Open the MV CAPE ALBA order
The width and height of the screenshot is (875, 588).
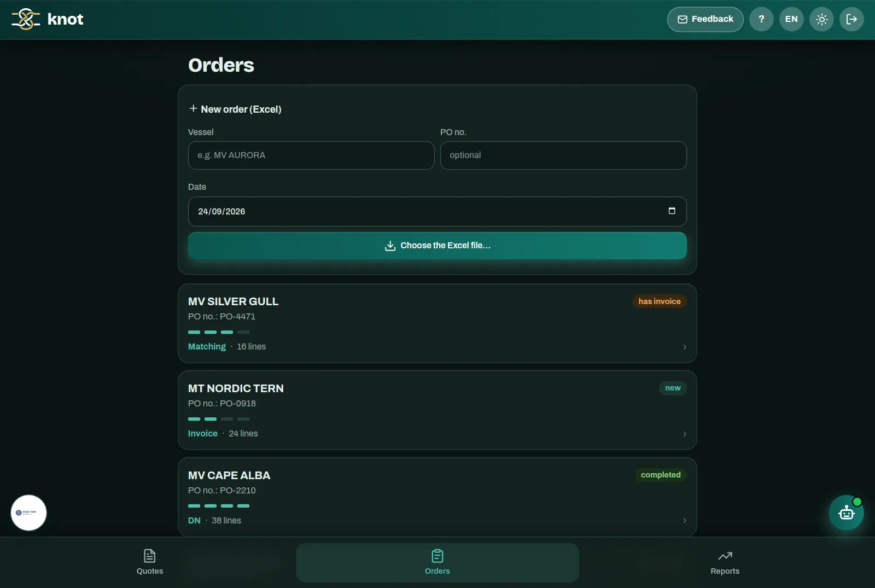(x=437, y=497)
